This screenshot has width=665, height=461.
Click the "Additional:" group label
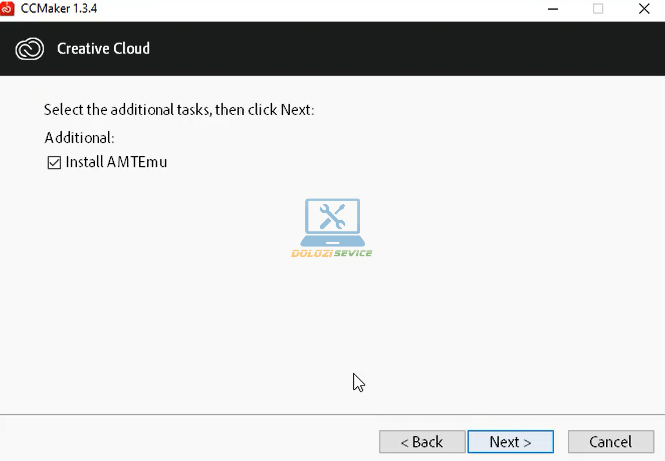coord(80,137)
